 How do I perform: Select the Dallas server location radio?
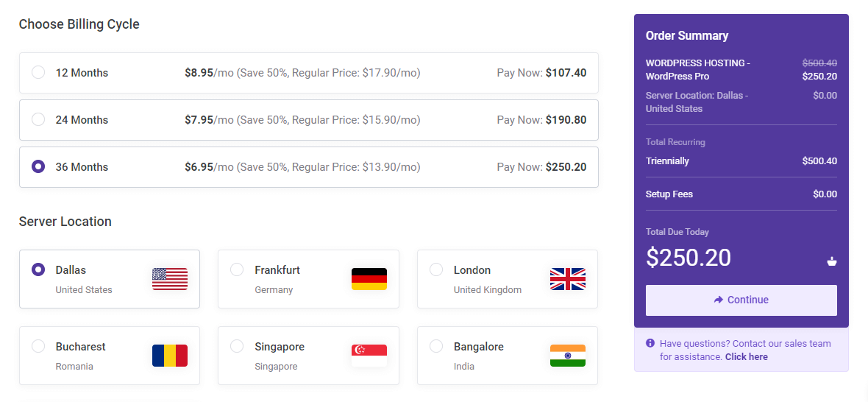click(x=38, y=269)
